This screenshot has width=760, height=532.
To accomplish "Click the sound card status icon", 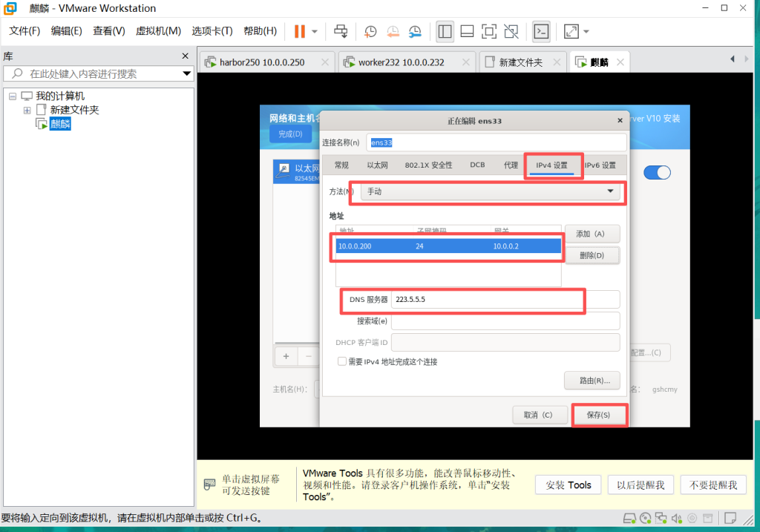I will pyautogui.click(x=676, y=518).
